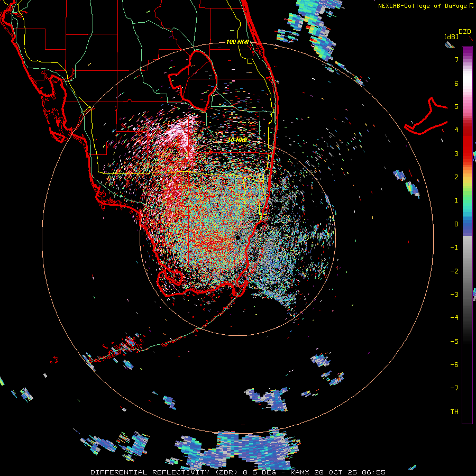Click the -1 tick label on the scale
Image resolution: width=476 pixels, height=476 pixels.
click(454, 248)
